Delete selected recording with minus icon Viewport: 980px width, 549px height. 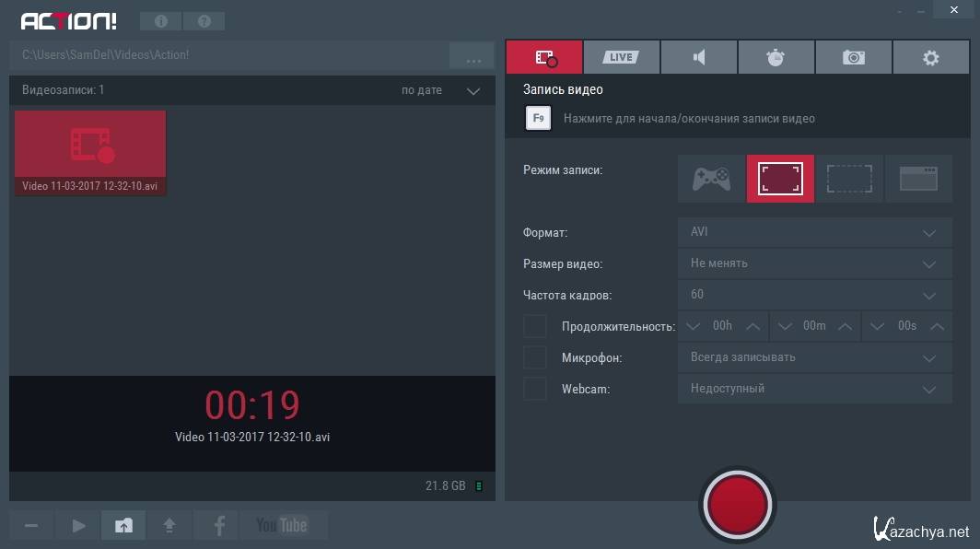(31, 525)
